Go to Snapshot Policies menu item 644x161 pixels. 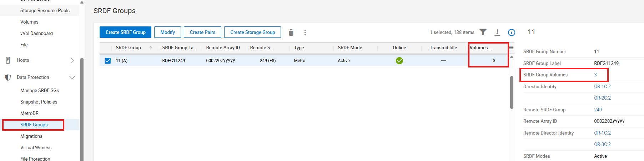[x=39, y=102]
